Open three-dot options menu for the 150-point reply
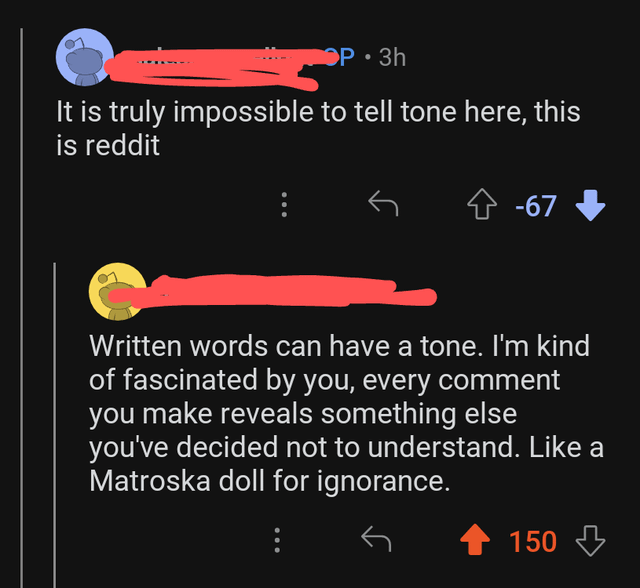Image resolution: width=640 pixels, height=588 pixels. click(279, 541)
